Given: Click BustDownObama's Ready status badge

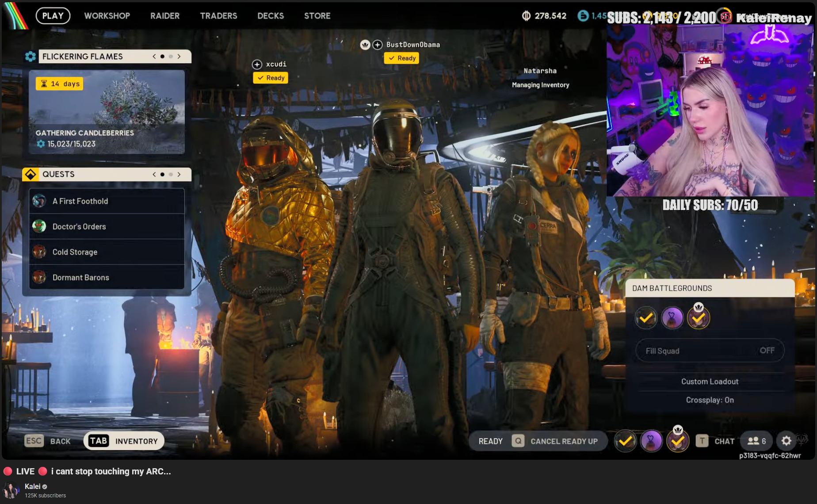Looking at the screenshot, I should click(401, 58).
